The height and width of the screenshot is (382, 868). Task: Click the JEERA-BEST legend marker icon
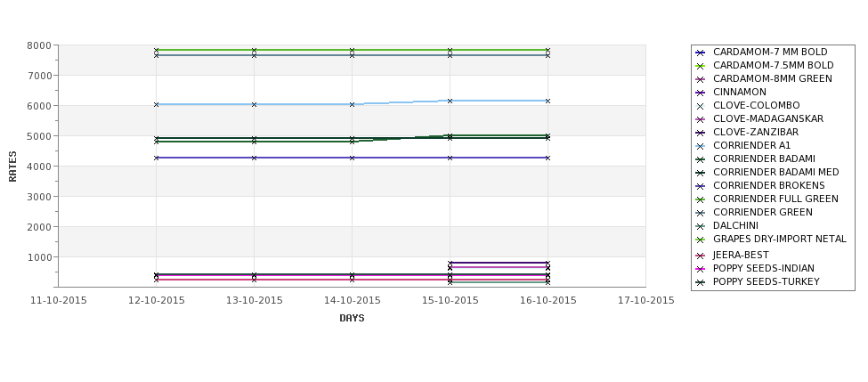[x=700, y=256]
